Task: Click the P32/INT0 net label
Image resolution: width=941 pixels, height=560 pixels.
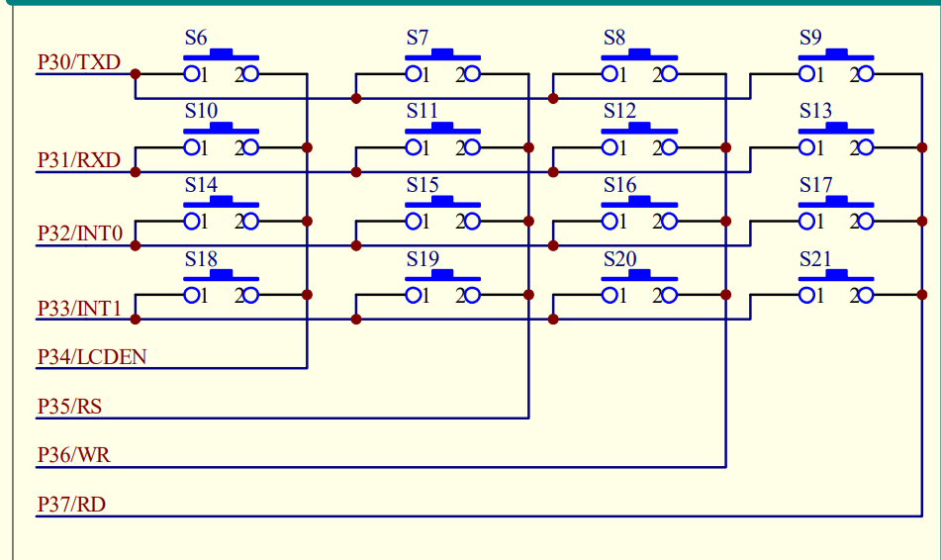Action: 80,233
